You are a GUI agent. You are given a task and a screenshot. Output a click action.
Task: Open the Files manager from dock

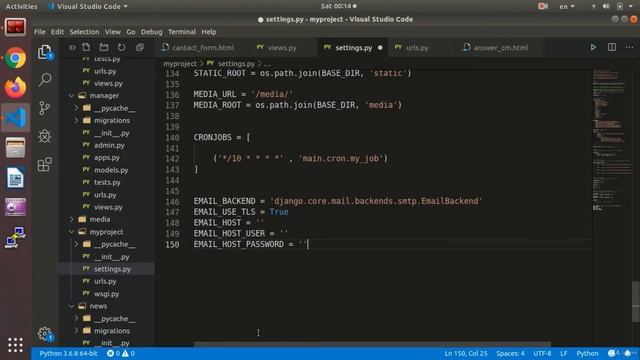click(16, 148)
